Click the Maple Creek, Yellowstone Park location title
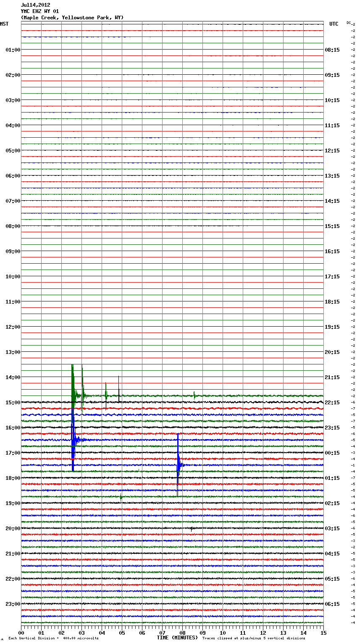357x644 pixels. pyautogui.click(x=72, y=18)
